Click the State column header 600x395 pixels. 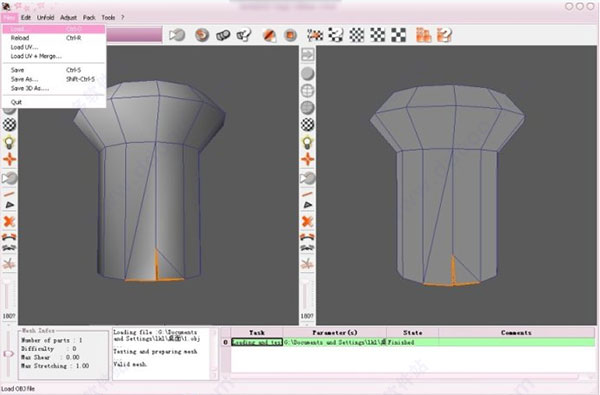[x=412, y=333]
